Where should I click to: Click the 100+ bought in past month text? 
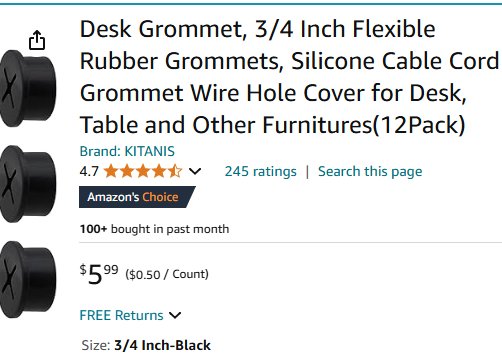click(154, 229)
